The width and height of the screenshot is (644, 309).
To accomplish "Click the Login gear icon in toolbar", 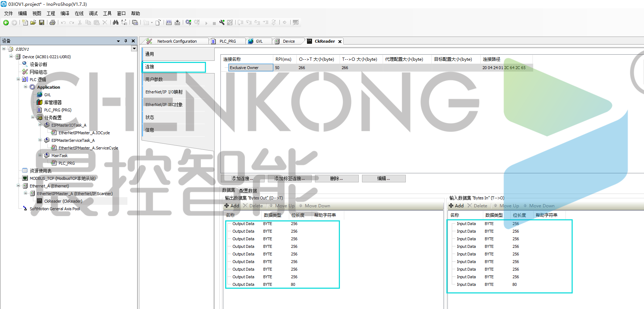I will [x=188, y=22].
